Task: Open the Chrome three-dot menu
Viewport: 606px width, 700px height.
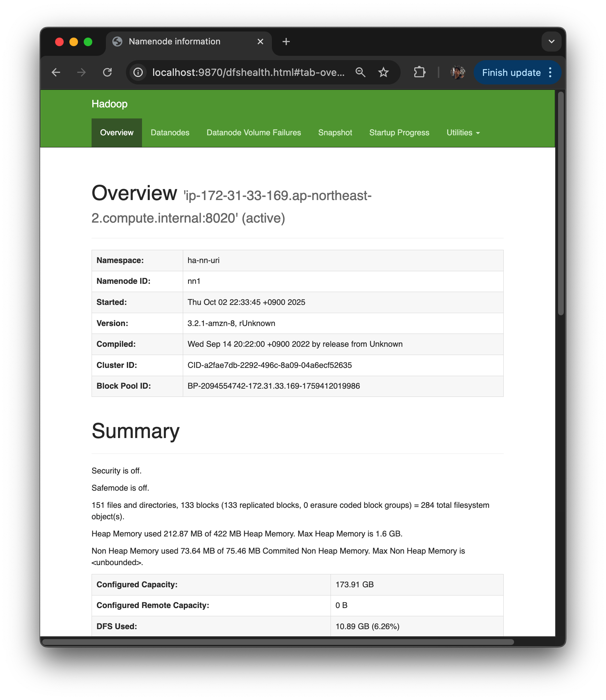Action: point(551,73)
